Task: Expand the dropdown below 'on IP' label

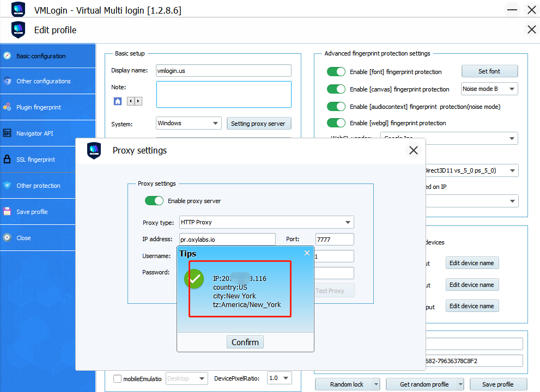Action: pos(512,201)
